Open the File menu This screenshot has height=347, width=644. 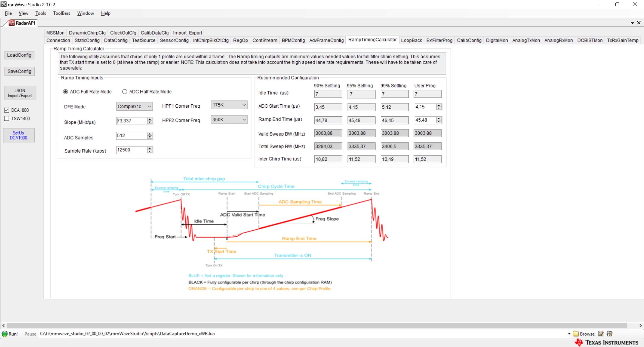(8, 13)
